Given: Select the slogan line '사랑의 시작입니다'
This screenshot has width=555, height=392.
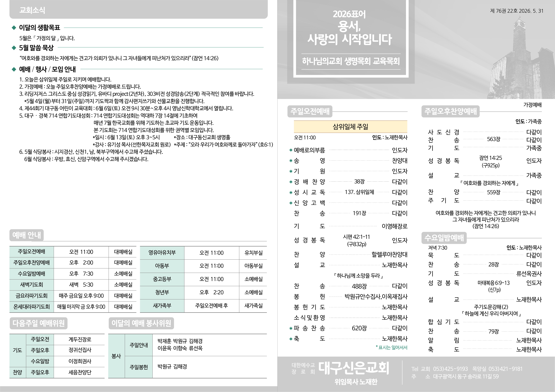Looking at the screenshot, I should 349,39.
